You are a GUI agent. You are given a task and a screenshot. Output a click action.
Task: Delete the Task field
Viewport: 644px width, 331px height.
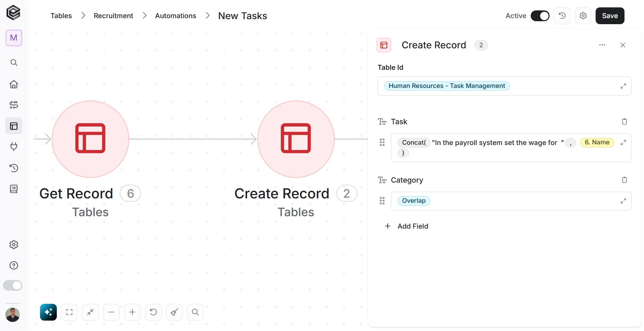tap(624, 122)
